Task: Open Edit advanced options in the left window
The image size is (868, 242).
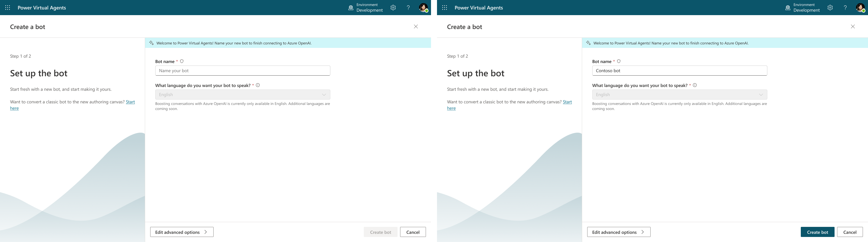Action: [182, 232]
